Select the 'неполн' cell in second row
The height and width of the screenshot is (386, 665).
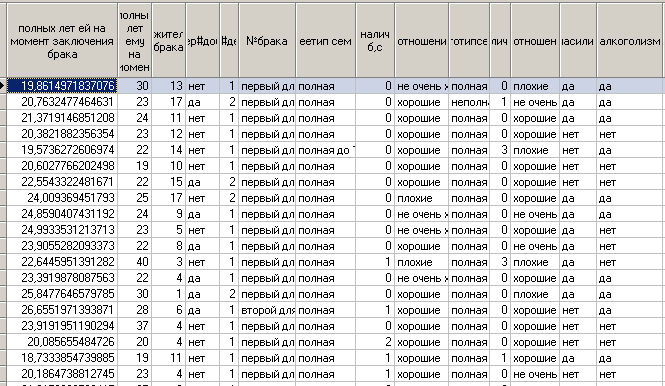pos(469,102)
